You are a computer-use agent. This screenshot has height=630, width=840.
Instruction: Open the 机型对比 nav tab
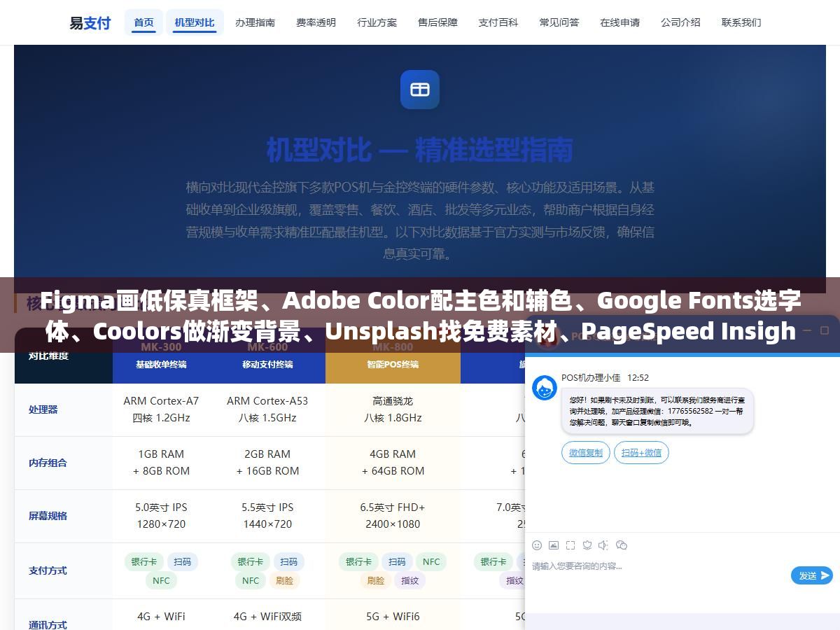tap(195, 22)
